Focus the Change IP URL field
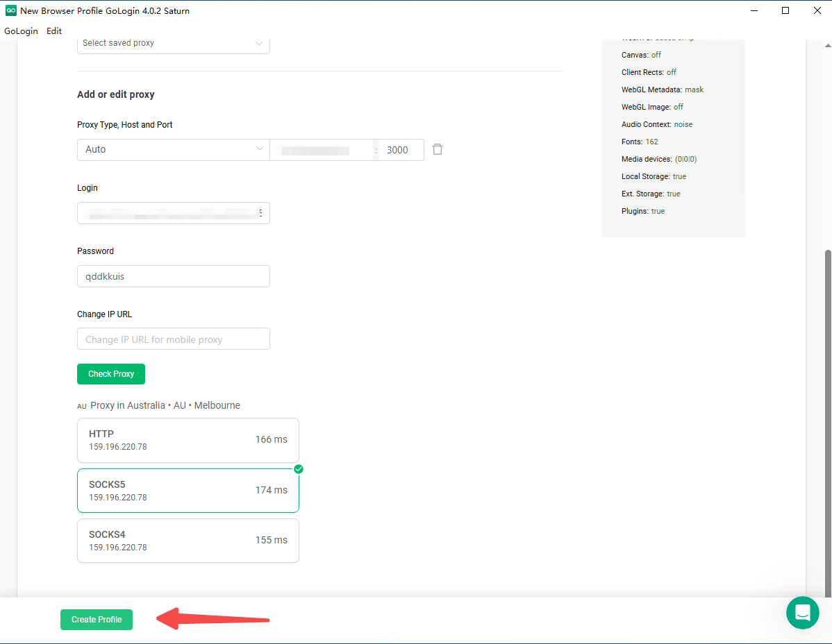This screenshot has width=832, height=644. click(x=173, y=339)
